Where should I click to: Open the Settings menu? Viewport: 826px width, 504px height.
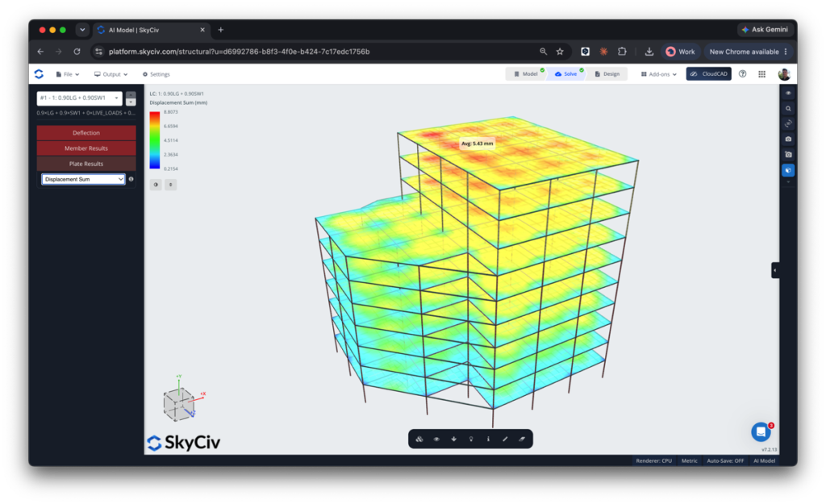coord(156,74)
